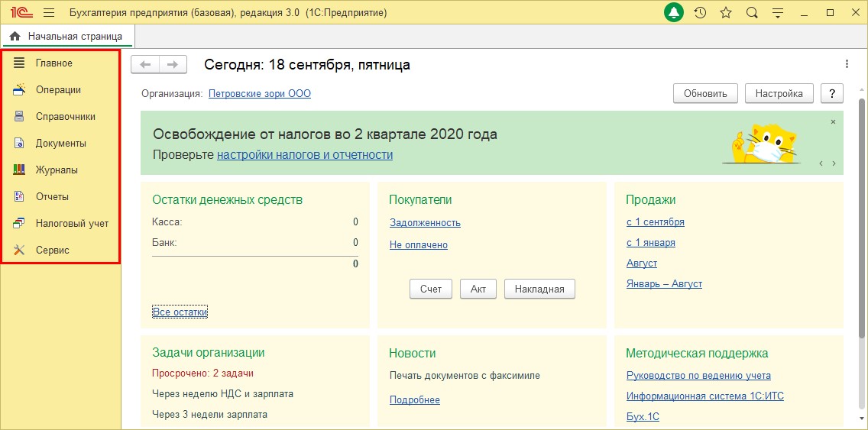The height and width of the screenshot is (430, 868).
Task: Click the scrollbar down arrow
Action: coord(863,419)
